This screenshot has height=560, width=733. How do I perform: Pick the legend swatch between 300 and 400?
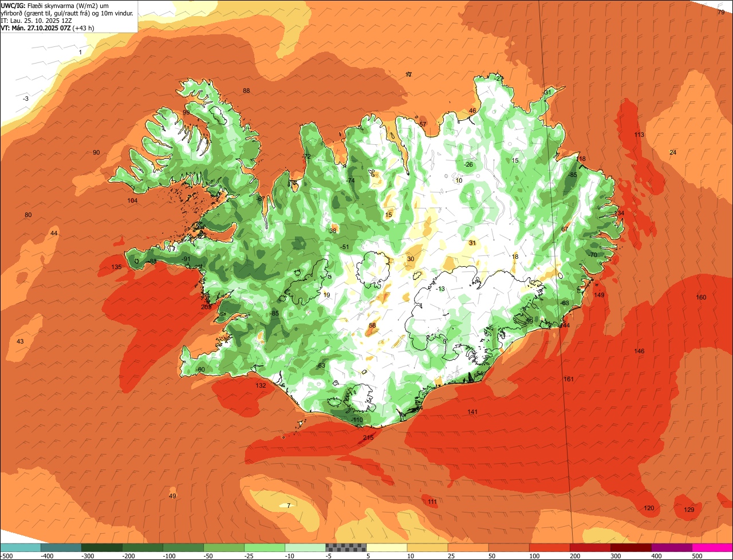click(x=630, y=547)
